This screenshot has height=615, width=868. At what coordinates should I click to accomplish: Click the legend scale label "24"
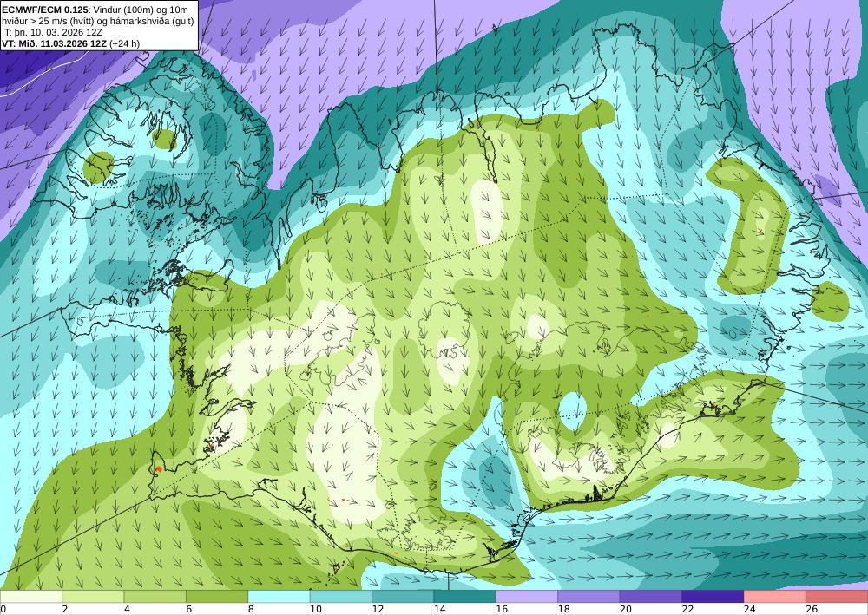point(750,609)
